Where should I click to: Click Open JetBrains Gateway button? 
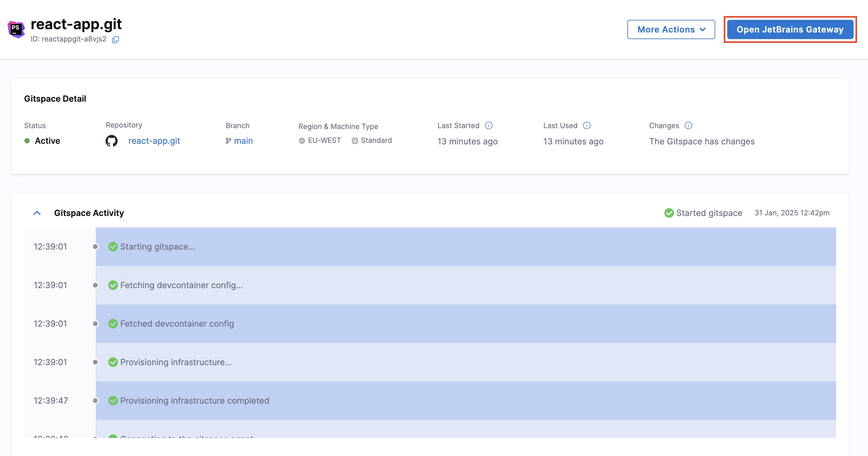tap(790, 30)
